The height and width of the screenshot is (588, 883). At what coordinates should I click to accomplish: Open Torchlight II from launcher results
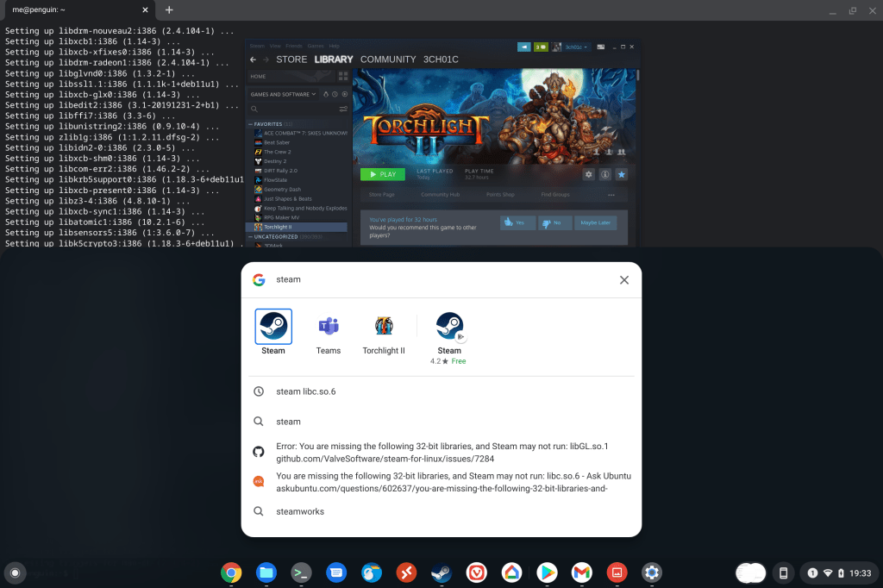coord(384,332)
